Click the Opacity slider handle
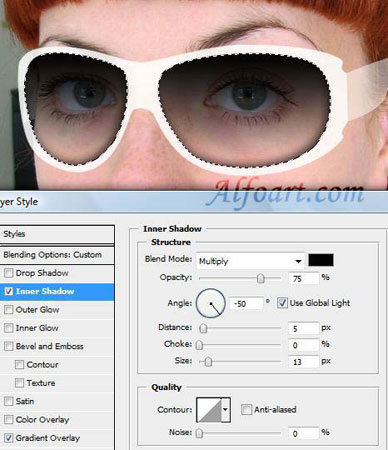Image resolution: width=388 pixels, height=450 pixels. click(261, 278)
